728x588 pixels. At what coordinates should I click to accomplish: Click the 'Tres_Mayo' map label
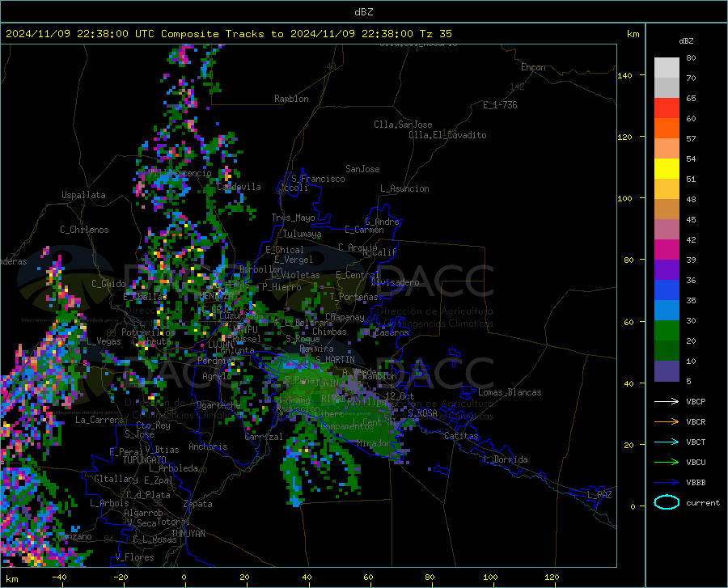tap(293, 218)
